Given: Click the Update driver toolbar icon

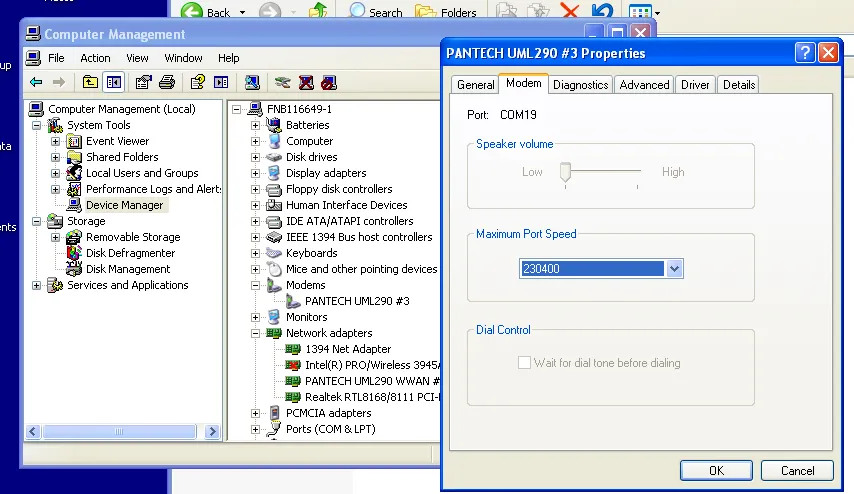Looking at the screenshot, I should click(x=282, y=82).
